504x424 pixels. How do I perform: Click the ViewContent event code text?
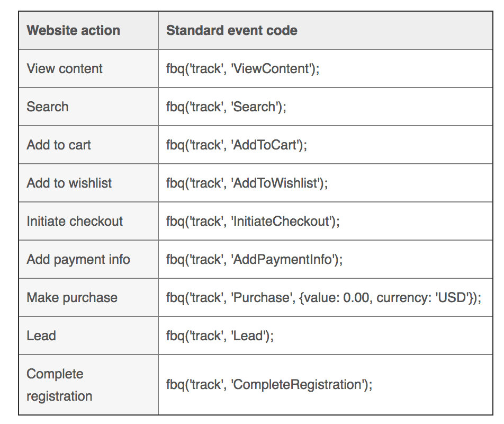242,68
